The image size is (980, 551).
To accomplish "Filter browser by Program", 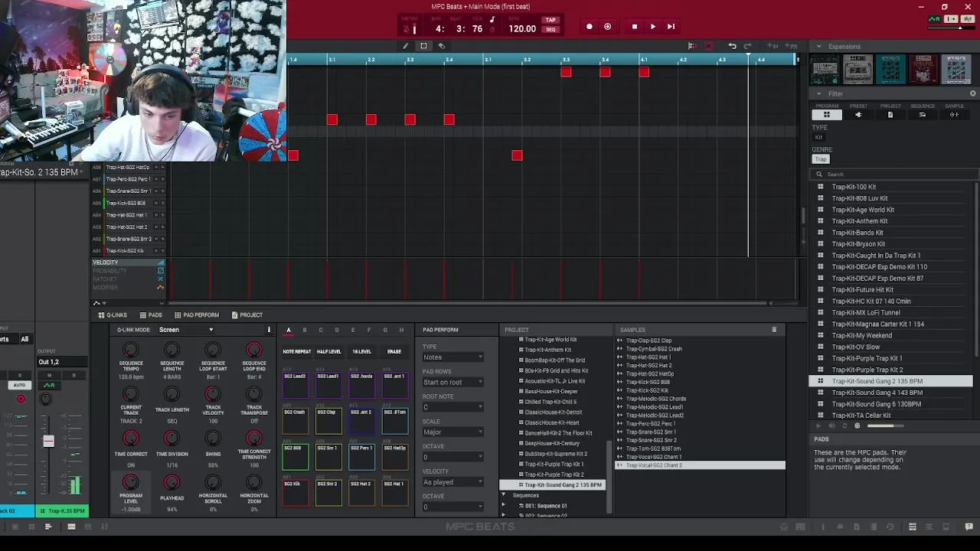I will [x=826, y=115].
